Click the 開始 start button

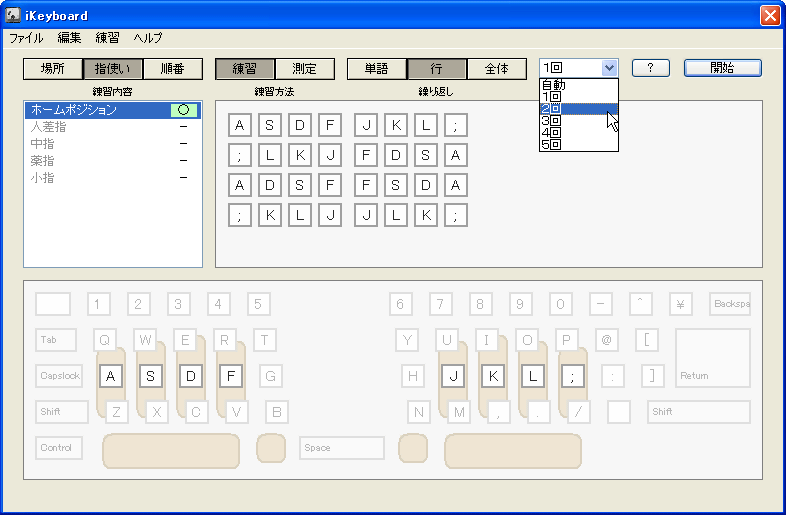(x=723, y=68)
